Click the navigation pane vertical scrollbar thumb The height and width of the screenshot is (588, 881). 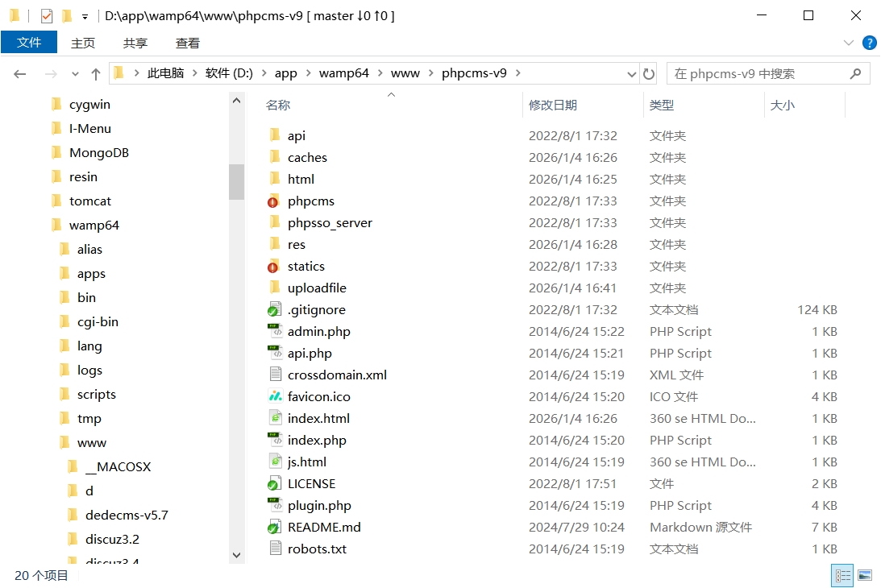[x=236, y=181]
